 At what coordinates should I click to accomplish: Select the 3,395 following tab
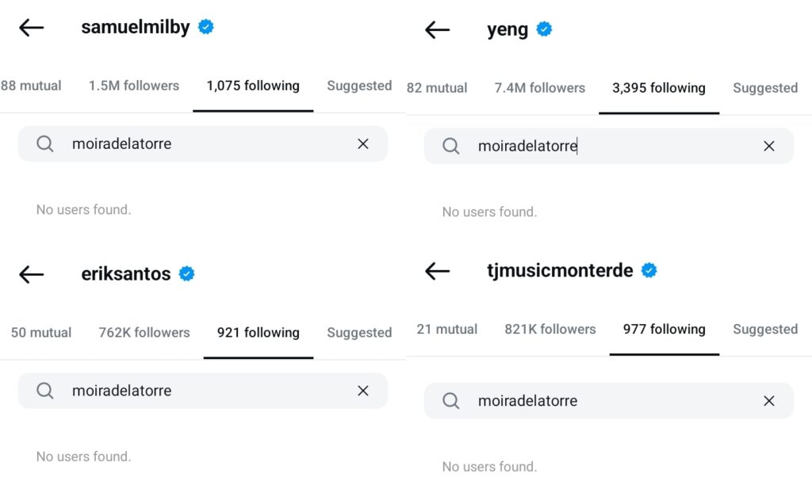(658, 88)
